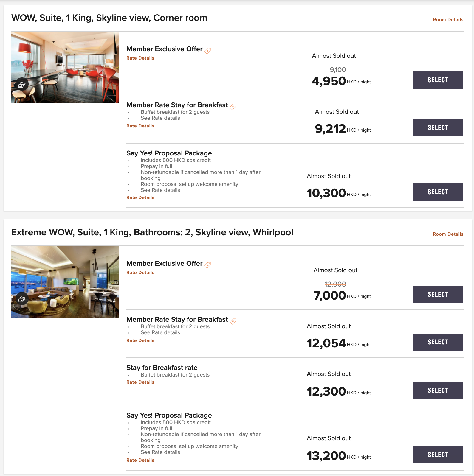This screenshot has height=476, width=474.
Task: Open photo gallery icon on WOW Suite image
Action: pyautogui.click(x=21, y=85)
